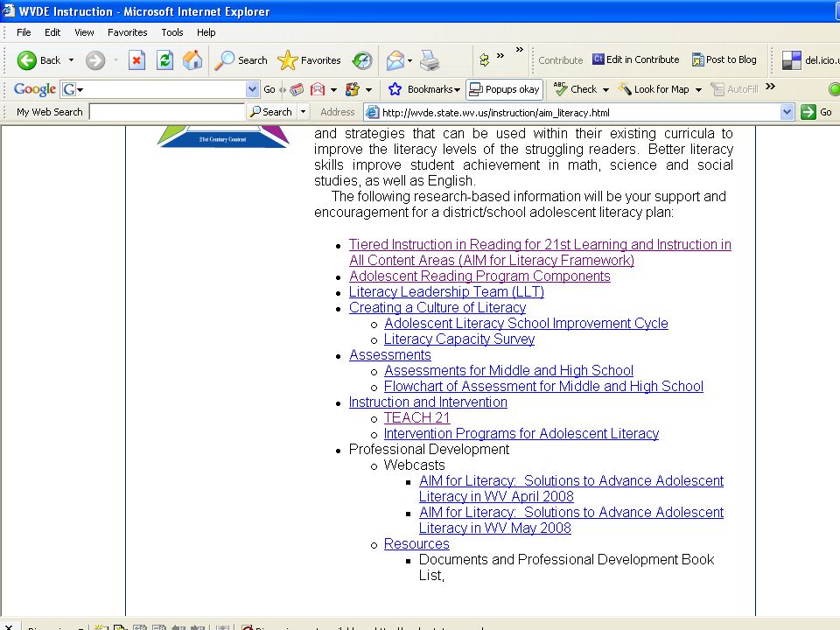Click the green arrows toolbar icon

484,60
